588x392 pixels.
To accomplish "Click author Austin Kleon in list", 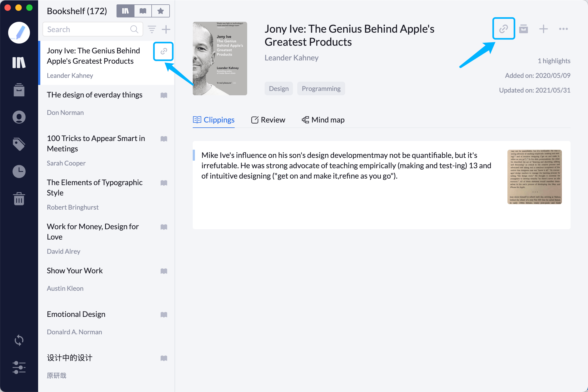I will [65, 288].
